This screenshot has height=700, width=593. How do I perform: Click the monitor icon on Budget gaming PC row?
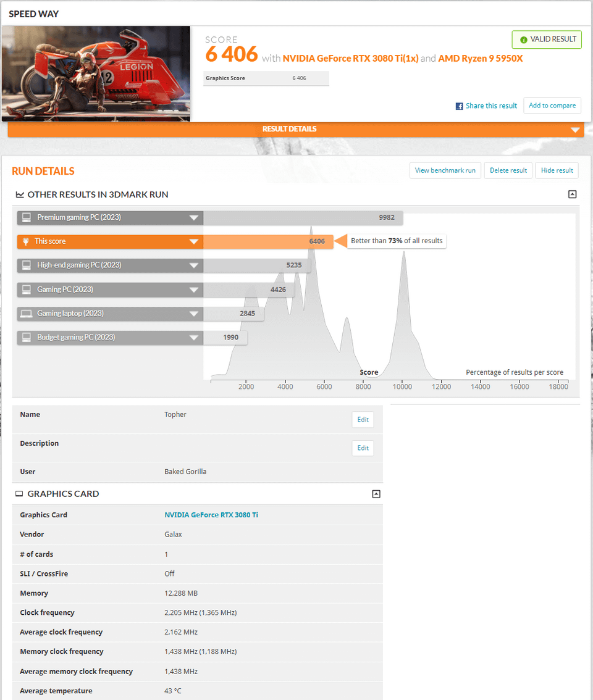(x=27, y=337)
